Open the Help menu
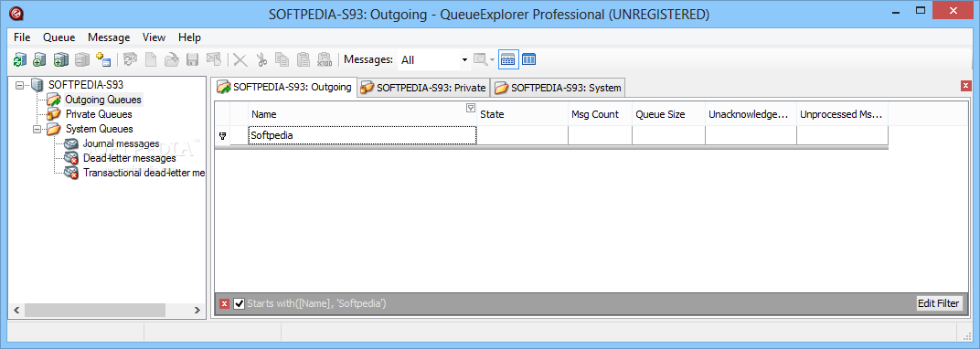 click(x=189, y=37)
